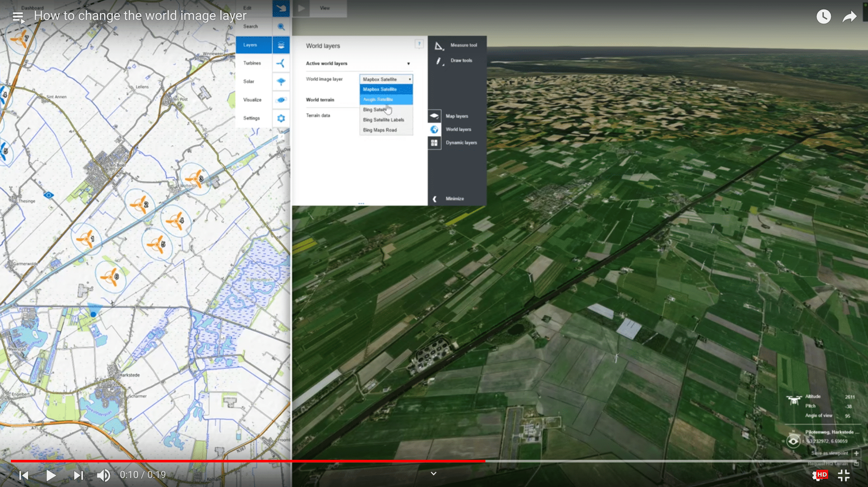Switch to View mode
Screen dimensions: 868x487
tap(325, 8)
